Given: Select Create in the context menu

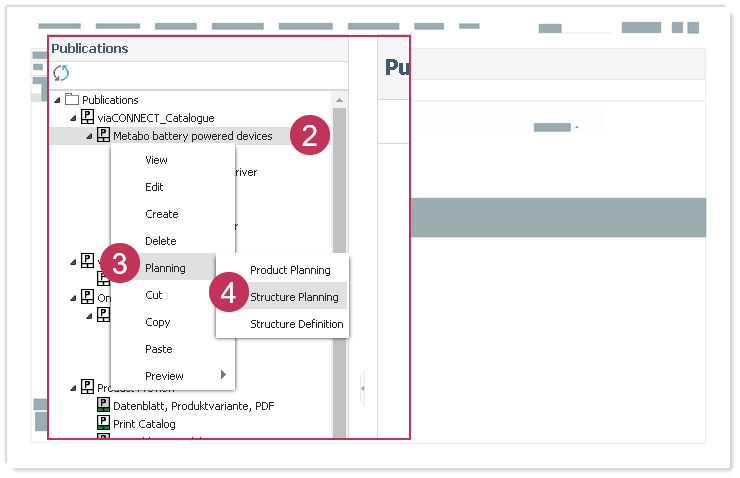Looking at the screenshot, I should coord(161,214).
